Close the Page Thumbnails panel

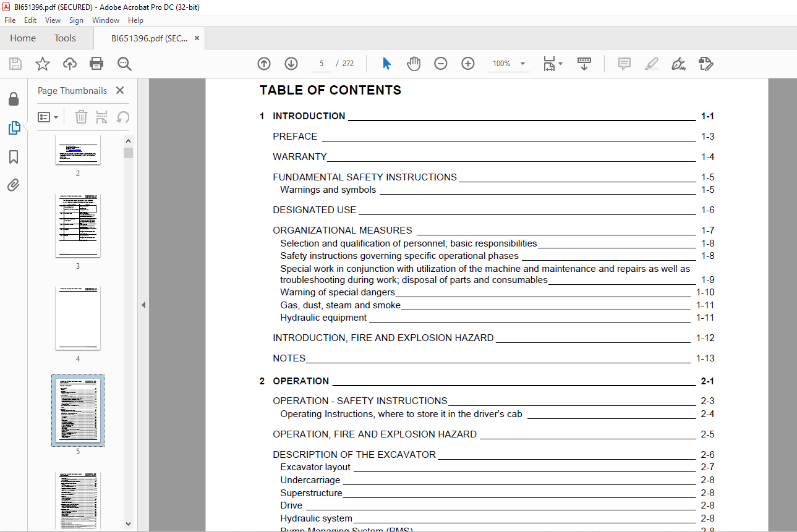pyautogui.click(x=120, y=90)
